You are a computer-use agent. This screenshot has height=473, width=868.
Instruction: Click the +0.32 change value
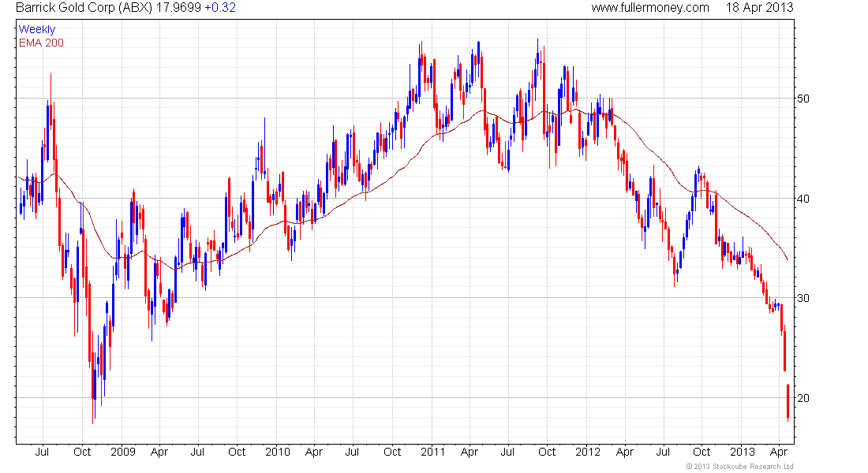point(220,8)
